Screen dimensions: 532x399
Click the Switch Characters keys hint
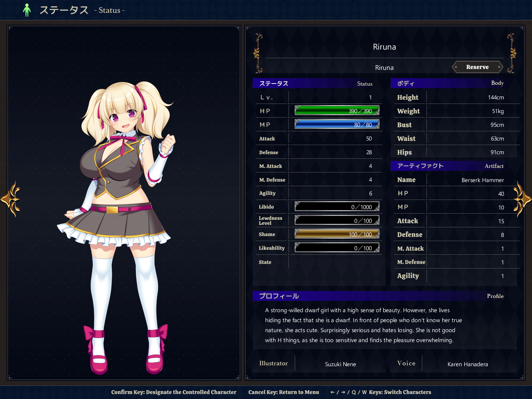click(x=381, y=392)
